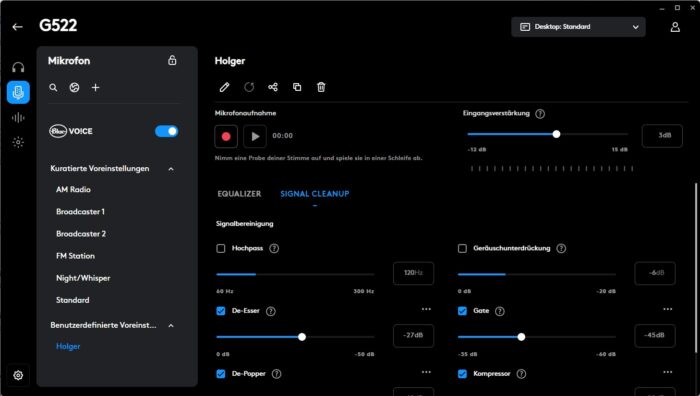The height and width of the screenshot is (396, 700).
Task: Open the equalizer waveform sidebar icon
Action: coord(18,117)
